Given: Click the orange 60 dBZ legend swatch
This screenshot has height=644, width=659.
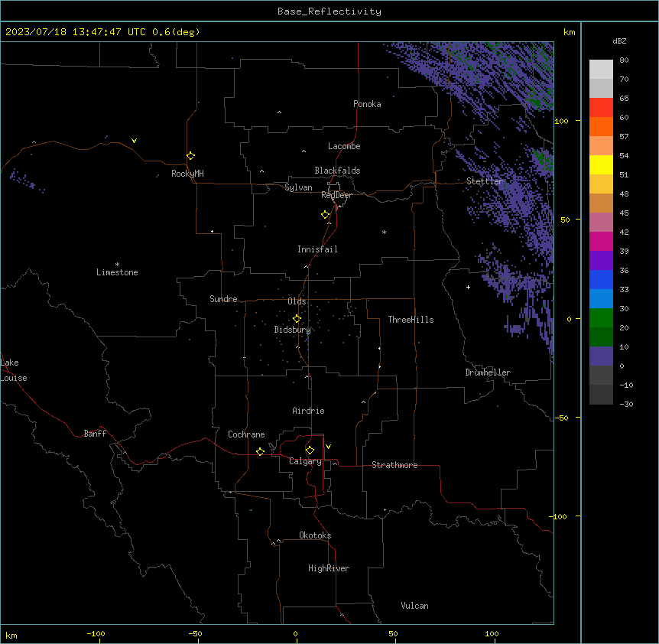Looking at the screenshot, I should coord(601,126).
